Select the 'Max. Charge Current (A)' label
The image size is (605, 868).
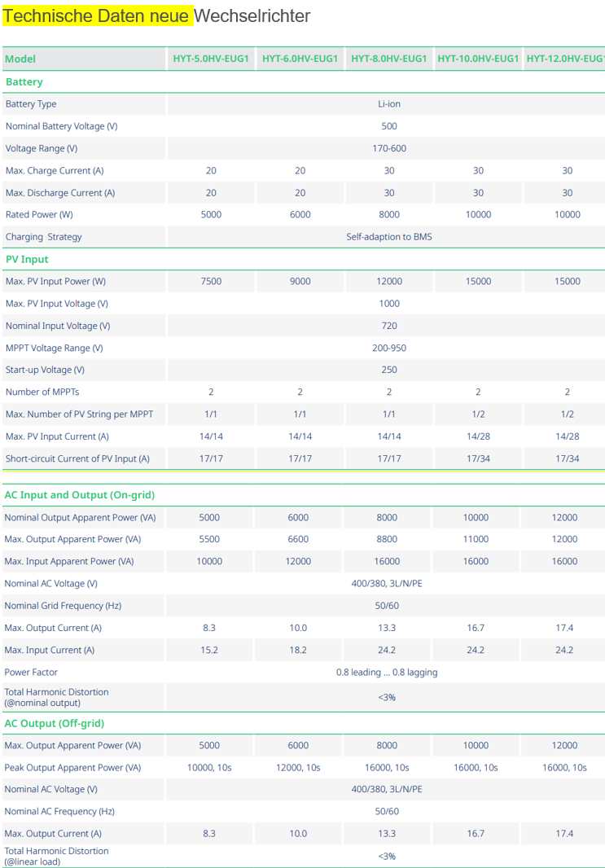click(x=55, y=170)
